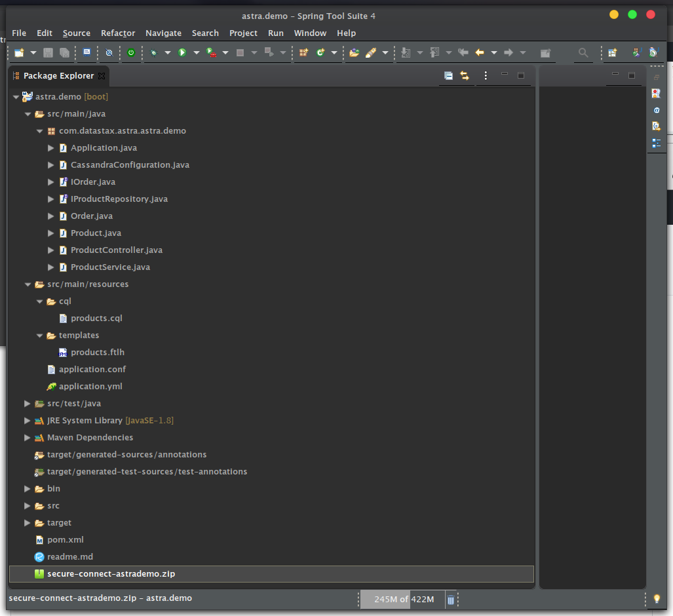This screenshot has width=673, height=616.
Task: Select application.yml file
Action: pyautogui.click(x=90, y=387)
